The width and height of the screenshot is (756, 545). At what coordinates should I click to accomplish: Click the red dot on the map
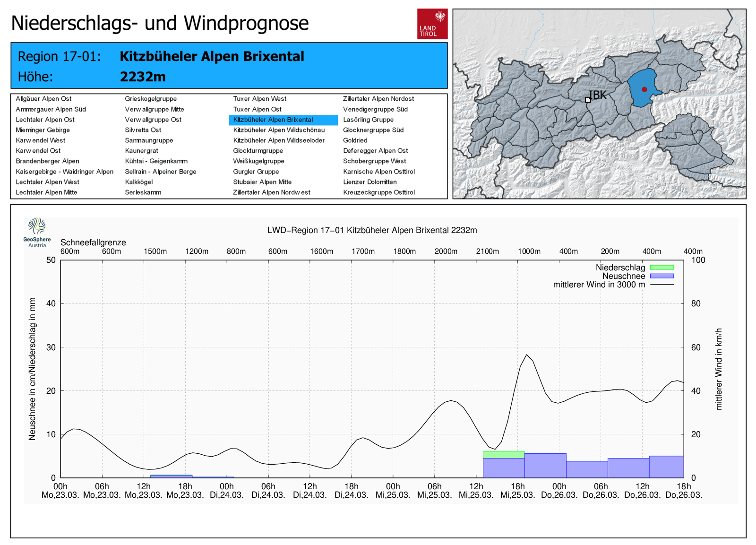pyautogui.click(x=644, y=89)
